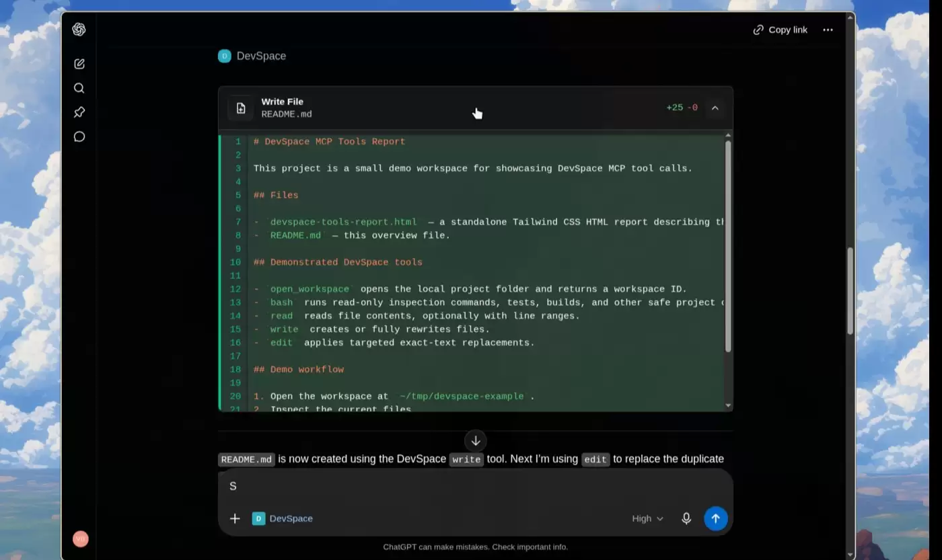Click the 'edit' entry in line 16

[x=281, y=343]
